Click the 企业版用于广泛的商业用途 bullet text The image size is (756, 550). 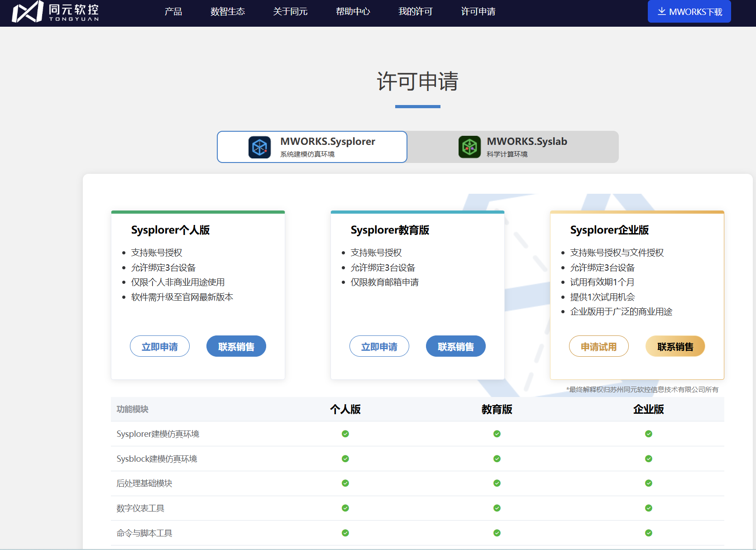(621, 311)
